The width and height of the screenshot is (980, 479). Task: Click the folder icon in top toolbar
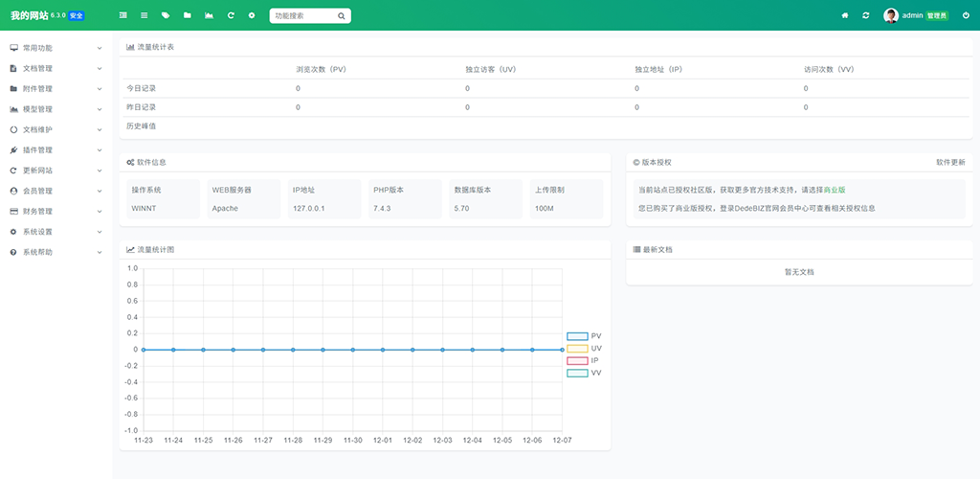188,16
